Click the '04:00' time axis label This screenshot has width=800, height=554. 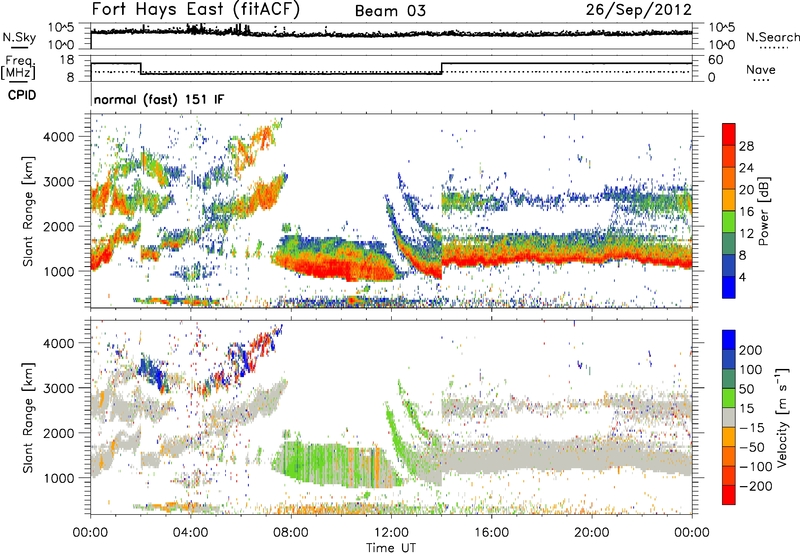[x=191, y=533]
